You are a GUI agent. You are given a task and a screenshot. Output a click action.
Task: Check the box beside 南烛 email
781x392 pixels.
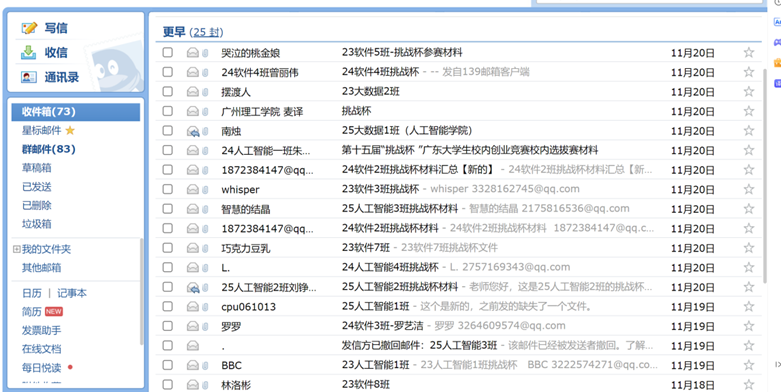tap(168, 131)
